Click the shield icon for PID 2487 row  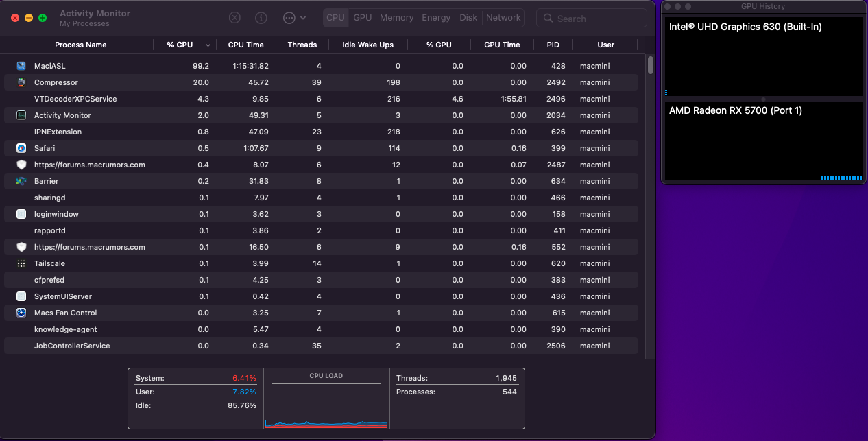coord(21,165)
